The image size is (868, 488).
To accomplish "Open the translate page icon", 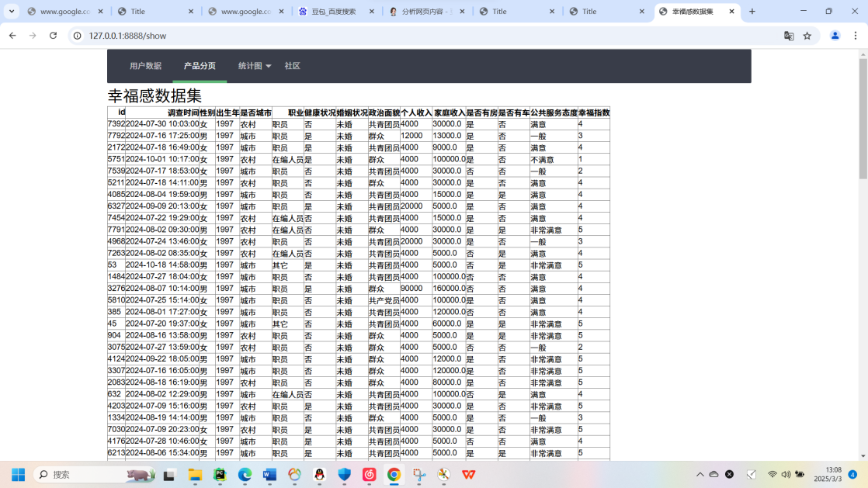I will coord(789,36).
